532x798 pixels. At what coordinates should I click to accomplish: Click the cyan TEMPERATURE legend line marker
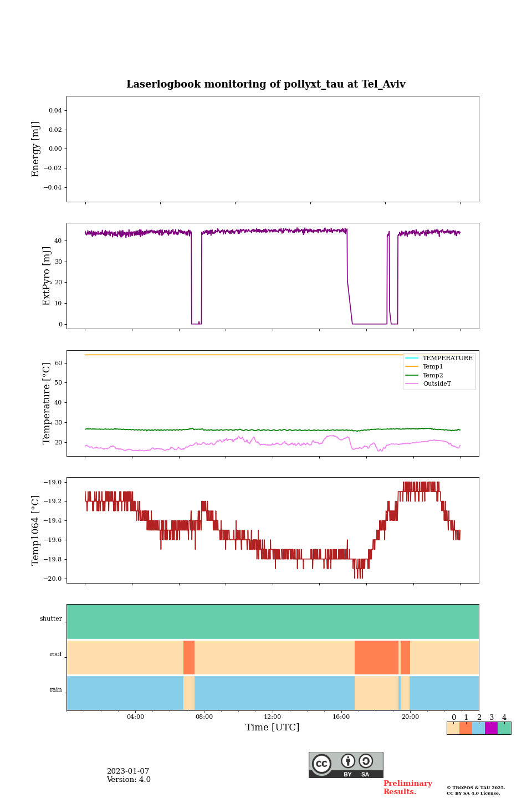click(x=412, y=359)
